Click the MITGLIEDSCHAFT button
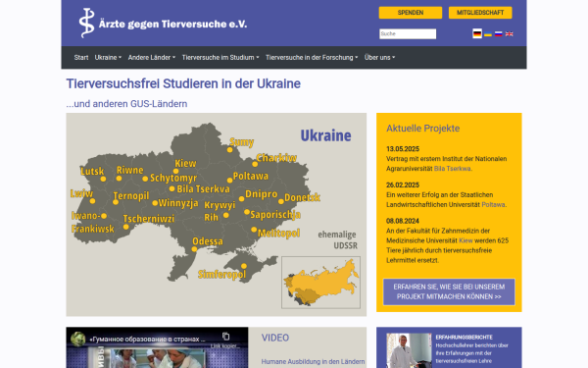Image resolution: width=588 pixels, height=368 pixels. (480, 13)
